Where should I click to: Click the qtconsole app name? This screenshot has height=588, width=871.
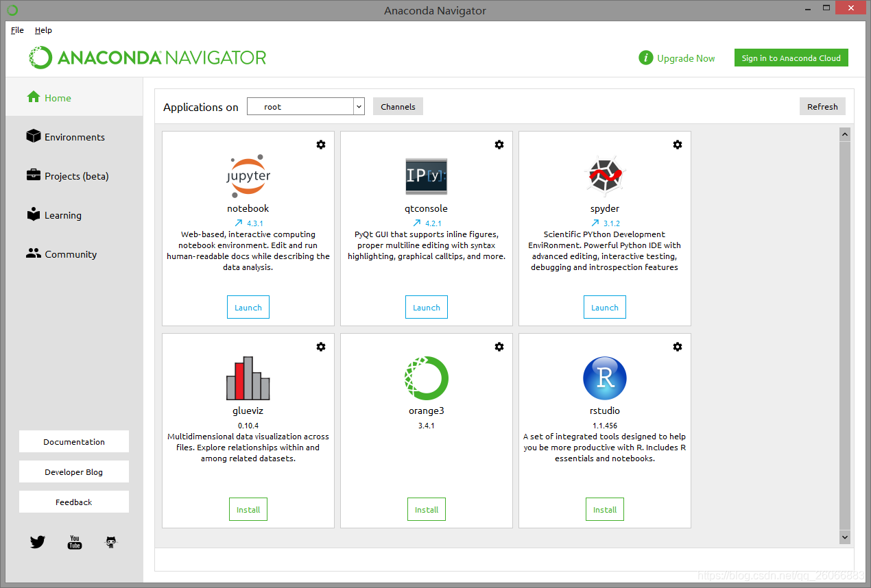[x=427, y=208]
